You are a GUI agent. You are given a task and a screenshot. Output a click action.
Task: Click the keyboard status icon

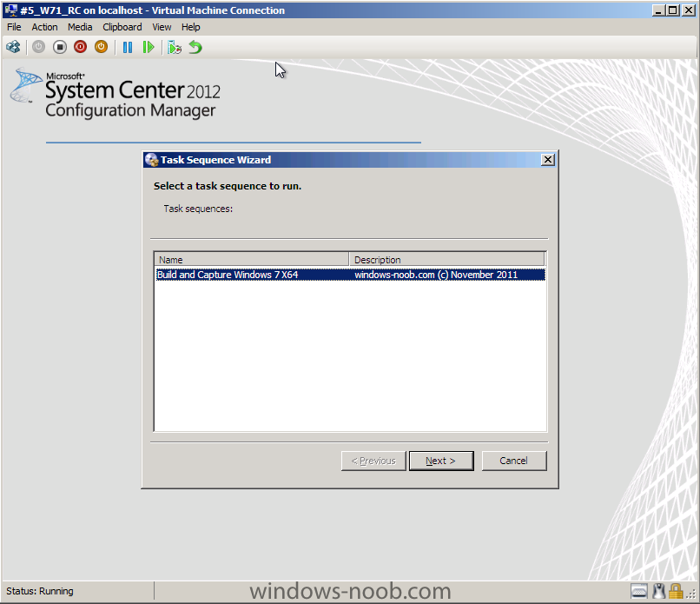[x=639, y=591]
